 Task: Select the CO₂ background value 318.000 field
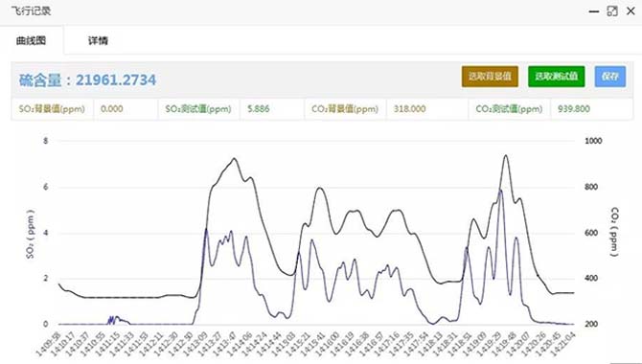(427, 109)
